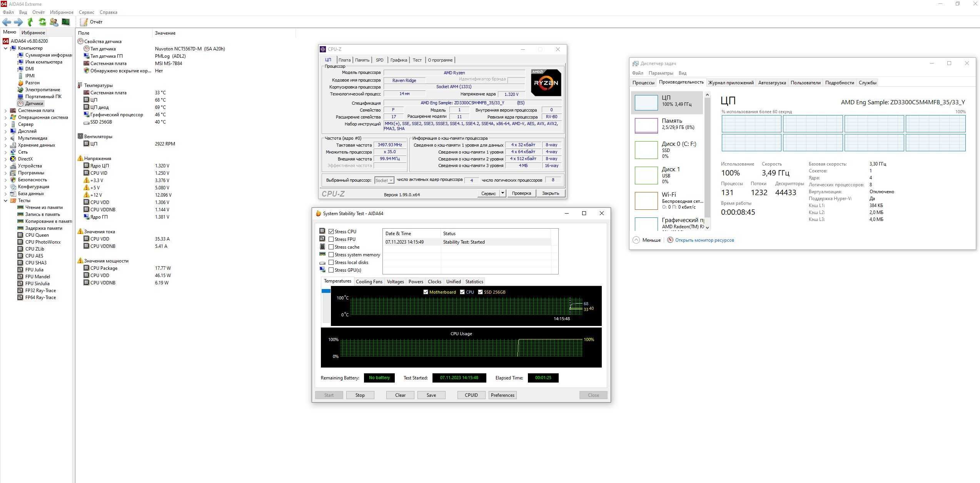980x483 pixels.
Task: Click the CPU-Z Проверка button
Action: click(x=521, y=193)
